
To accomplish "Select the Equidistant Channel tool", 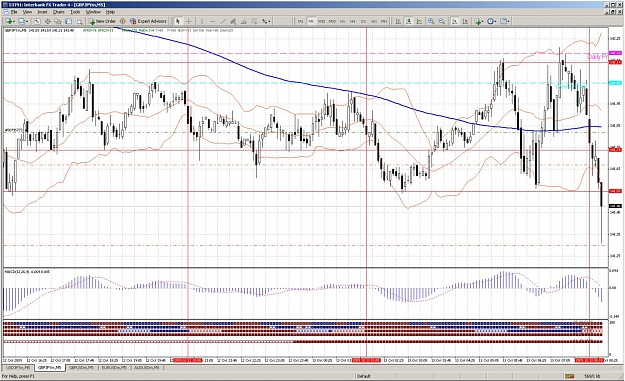I will click(233, 21).
